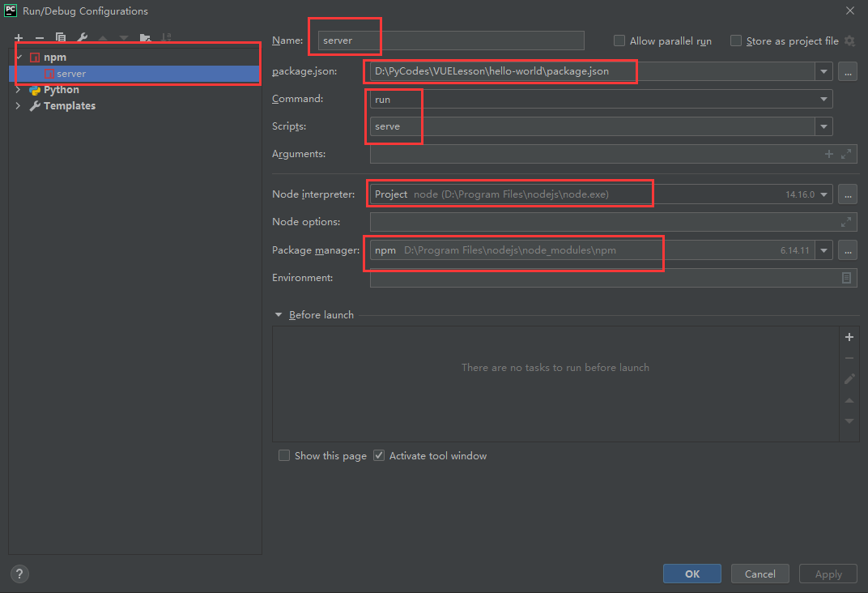Click the Apply button
868x593 pixels.
[x=828, y=574]
